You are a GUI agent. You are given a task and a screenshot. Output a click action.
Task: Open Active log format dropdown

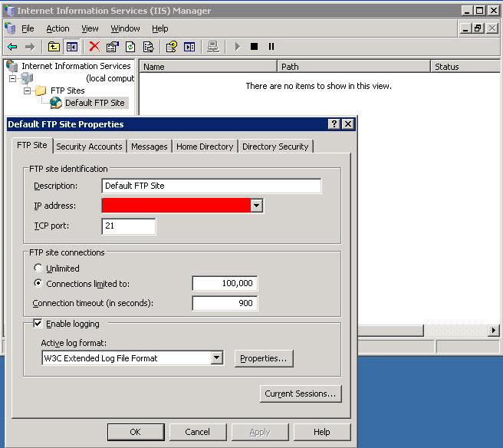216,357
